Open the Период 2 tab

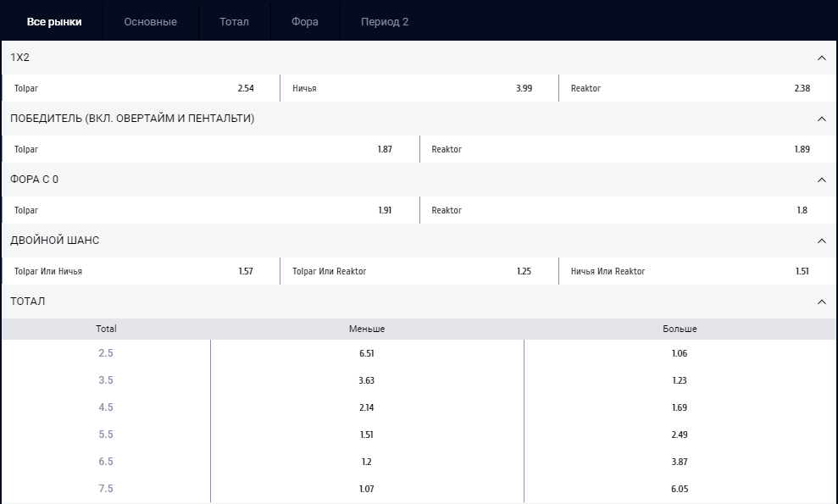click(385, 22)
